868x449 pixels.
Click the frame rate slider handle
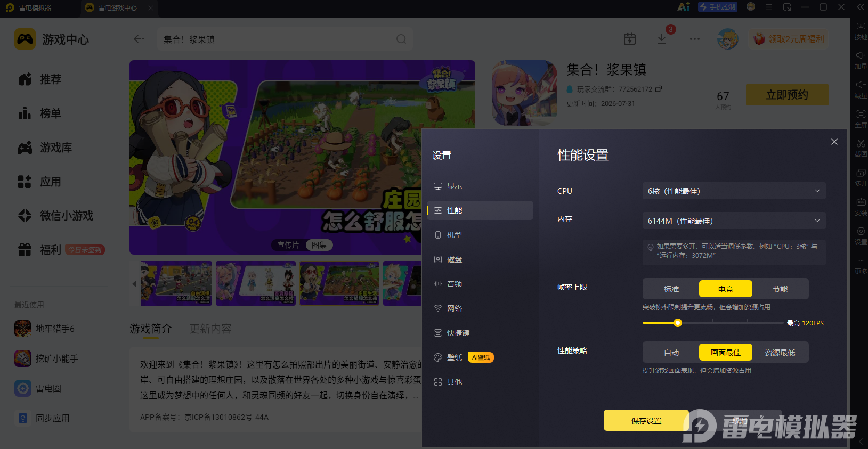(678, 323)
